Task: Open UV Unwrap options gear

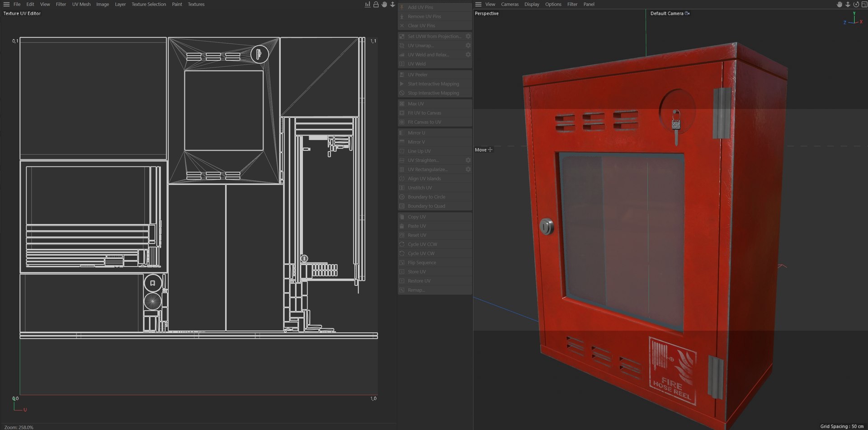Action: coord(468,46)
